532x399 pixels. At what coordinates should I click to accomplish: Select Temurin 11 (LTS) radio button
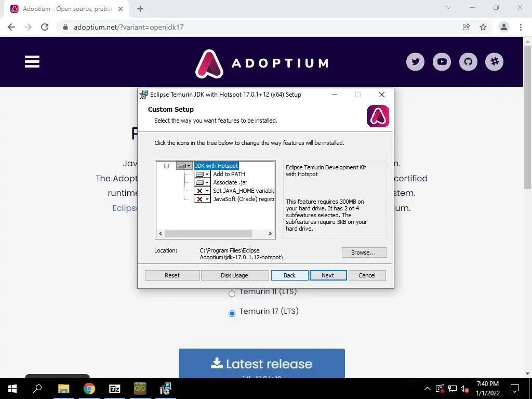232,294
